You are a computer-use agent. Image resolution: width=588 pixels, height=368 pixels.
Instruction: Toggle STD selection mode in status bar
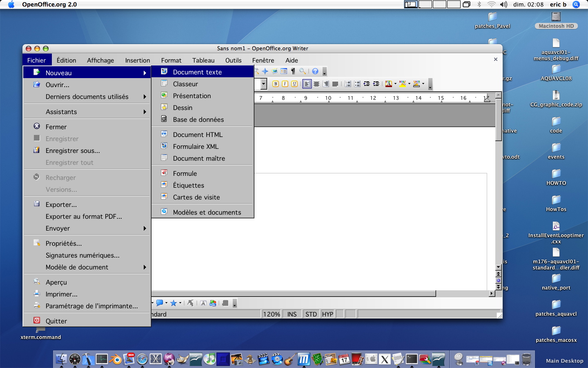click(311, 314)
